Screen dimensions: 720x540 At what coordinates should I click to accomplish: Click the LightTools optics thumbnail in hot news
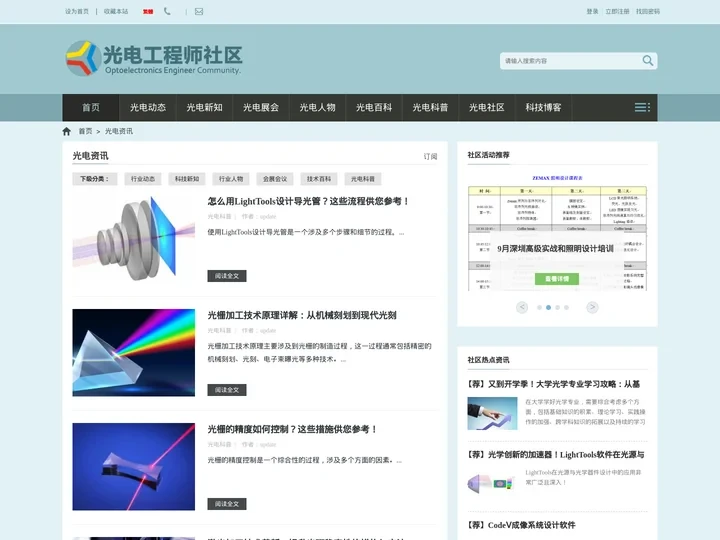coord(492,484)
